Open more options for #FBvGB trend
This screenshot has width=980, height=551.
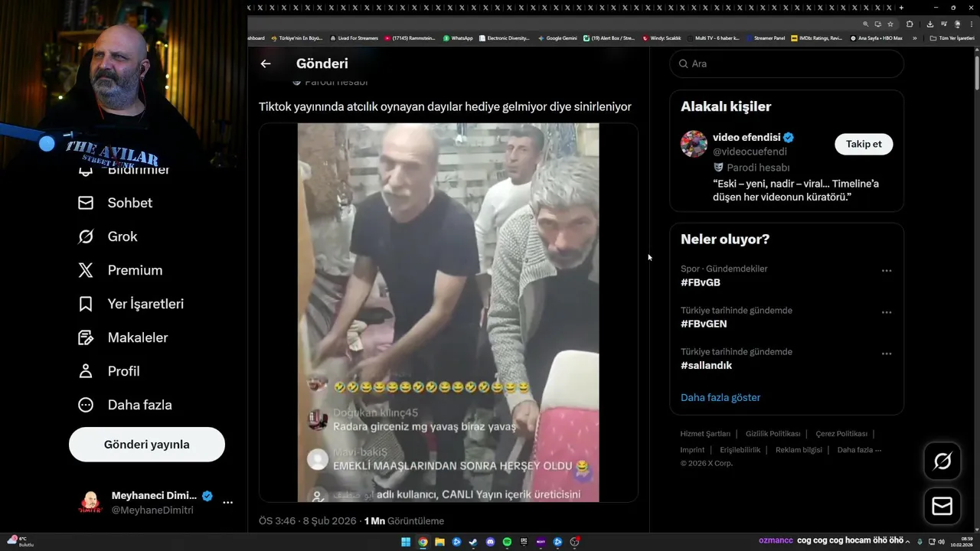887,271
